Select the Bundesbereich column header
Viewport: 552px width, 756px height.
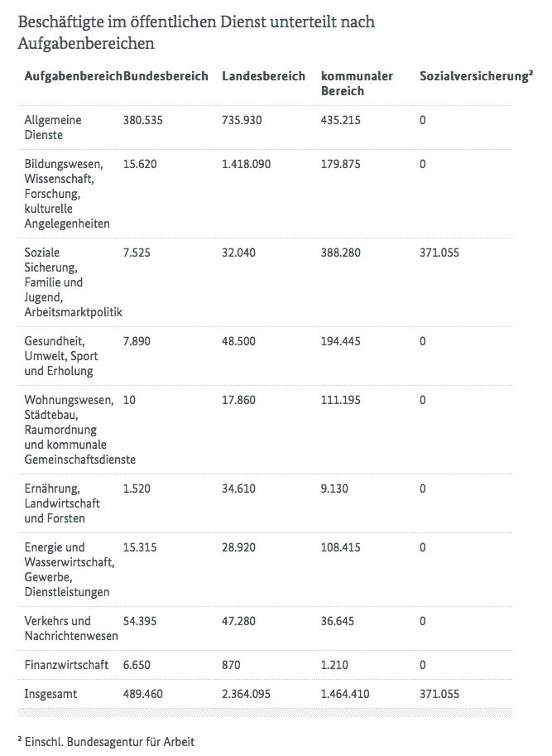pos(166,77)
